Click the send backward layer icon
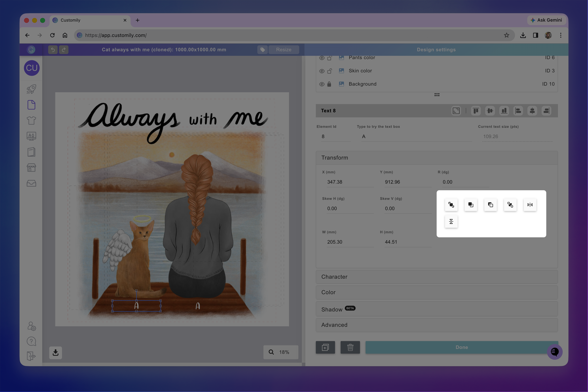 pyautogui.click(x=490, y=205)
